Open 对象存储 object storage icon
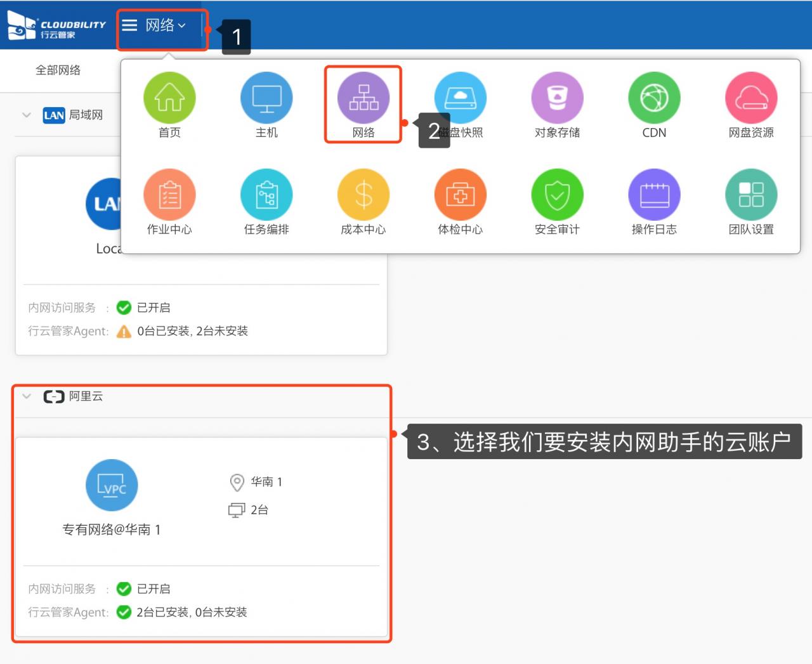This screenshot has width=812, height=664. [x=557, y=98]
